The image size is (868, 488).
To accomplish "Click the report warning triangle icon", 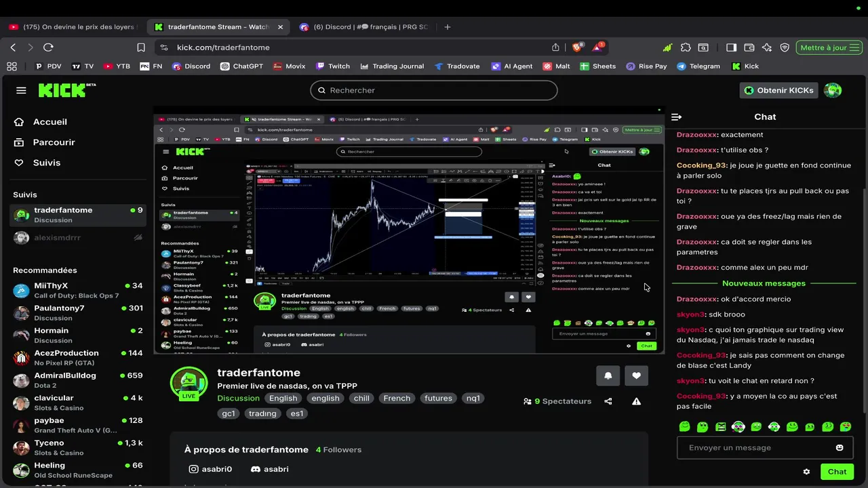I will [636, 401].
